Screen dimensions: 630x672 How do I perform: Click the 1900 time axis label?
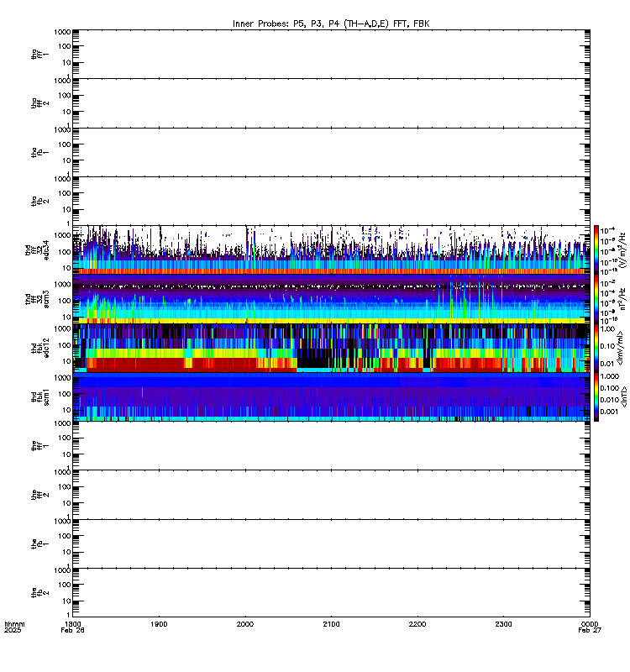pyautogui.click(x=159, y=624)
